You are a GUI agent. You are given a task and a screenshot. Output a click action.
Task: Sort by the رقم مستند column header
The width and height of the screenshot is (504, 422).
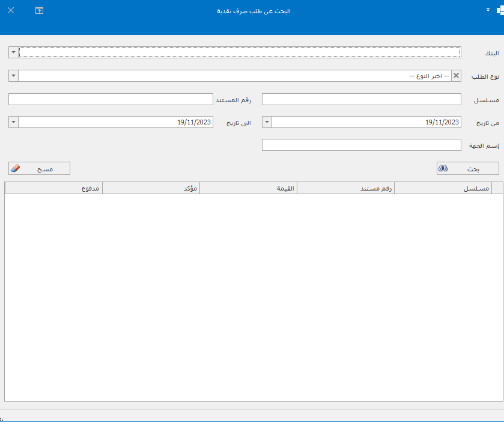click(345, 188)
